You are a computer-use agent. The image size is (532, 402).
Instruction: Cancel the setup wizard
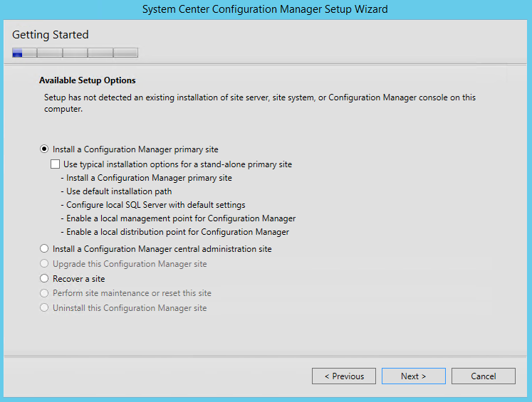483,376
